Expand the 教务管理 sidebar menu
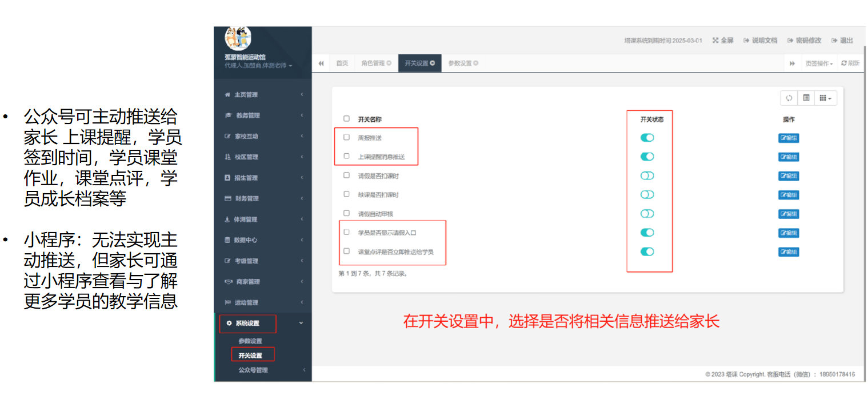Image resolution: width=868 pixels, height=399 pixels. [263, 115]
